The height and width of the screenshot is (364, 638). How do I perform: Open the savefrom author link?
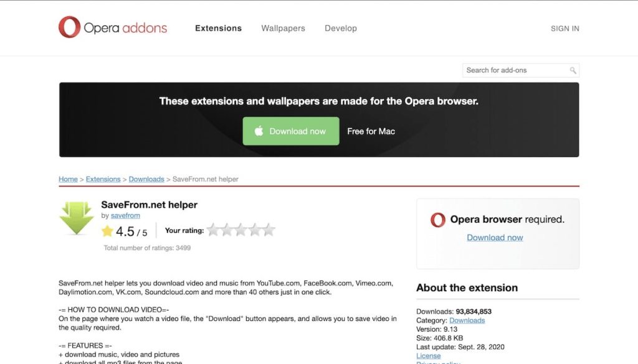pyautogui.click(x=125, y=216)
